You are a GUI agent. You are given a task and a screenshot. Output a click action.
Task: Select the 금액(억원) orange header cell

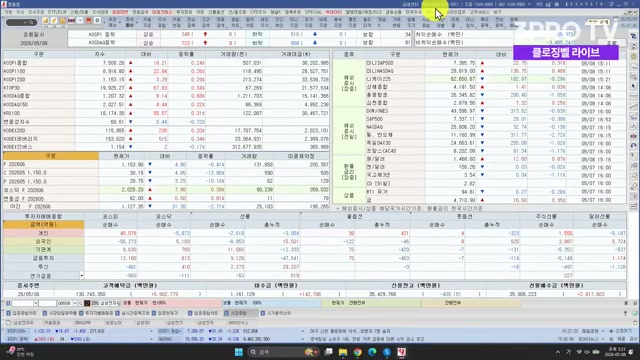(43, 224)
